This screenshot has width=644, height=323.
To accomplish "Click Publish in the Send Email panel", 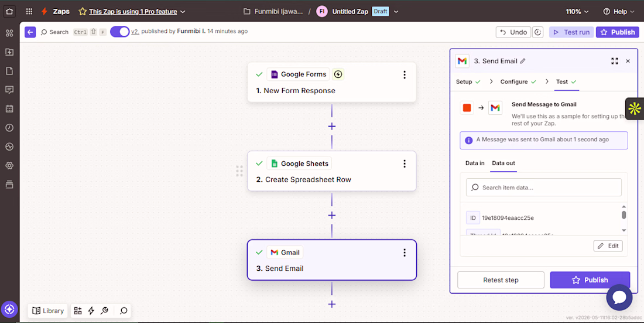I will pyautogui.click(x=590, y=280).
